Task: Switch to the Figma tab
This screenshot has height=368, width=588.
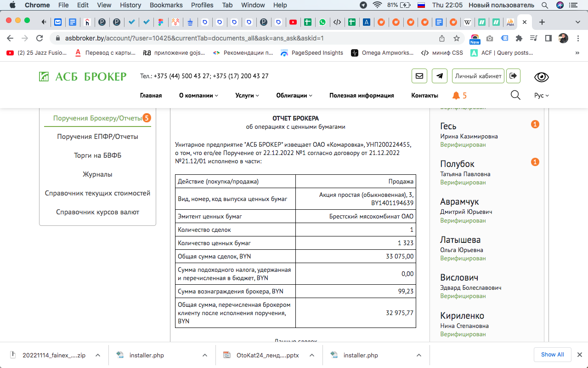Action: 161,22
